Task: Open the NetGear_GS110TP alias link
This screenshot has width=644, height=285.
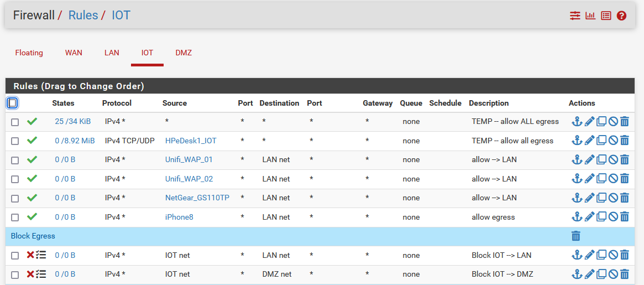Action: pyautogui.click(x=197, y=198)
